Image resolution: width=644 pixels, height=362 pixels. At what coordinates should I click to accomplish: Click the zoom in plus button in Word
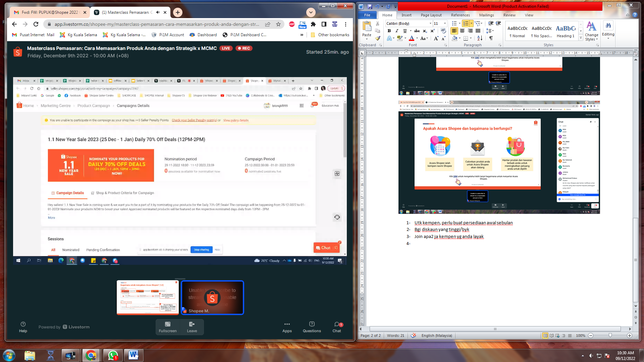630,336
